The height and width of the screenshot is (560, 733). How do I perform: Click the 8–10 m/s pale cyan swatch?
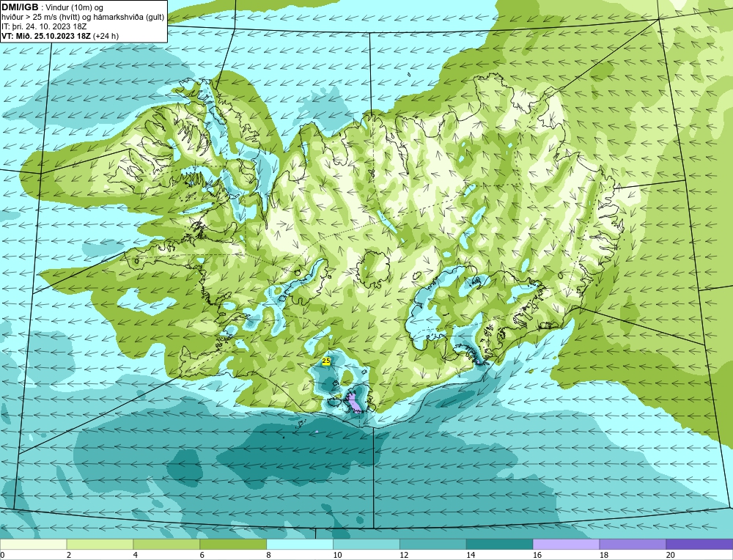point(300,545)
